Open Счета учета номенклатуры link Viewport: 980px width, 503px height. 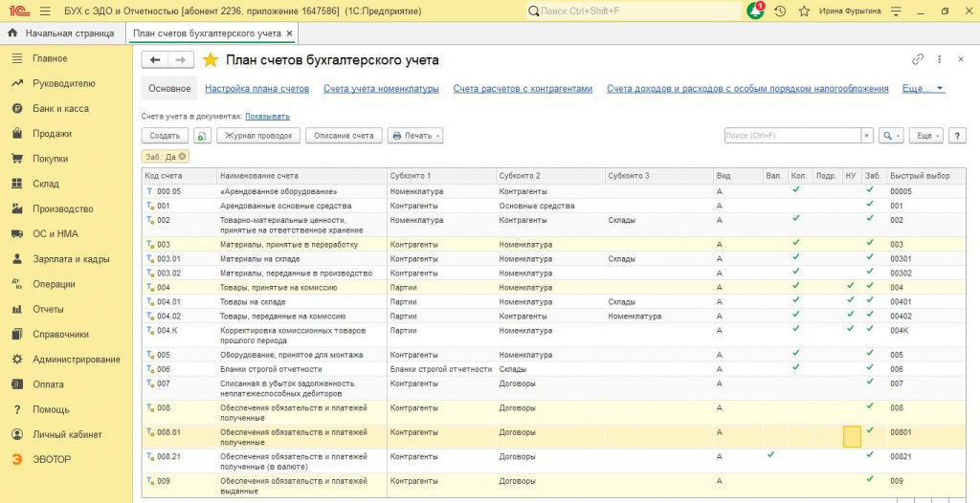click(381, 89)
